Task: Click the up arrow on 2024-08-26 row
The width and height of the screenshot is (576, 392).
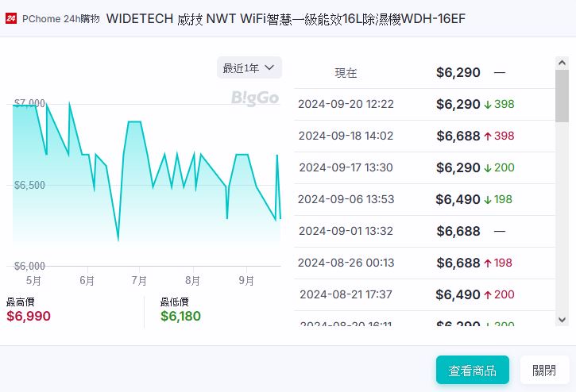Action: click(488, 263)
